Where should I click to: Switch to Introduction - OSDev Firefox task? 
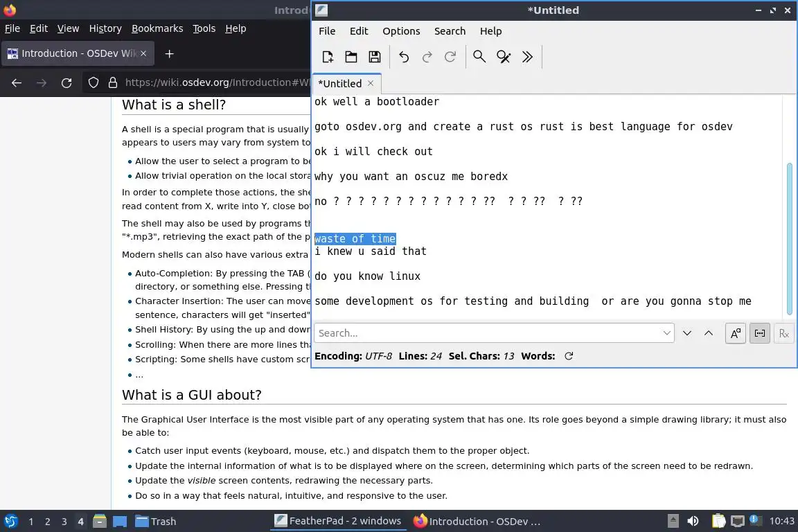pyautogui.click(x=477, y=522)
